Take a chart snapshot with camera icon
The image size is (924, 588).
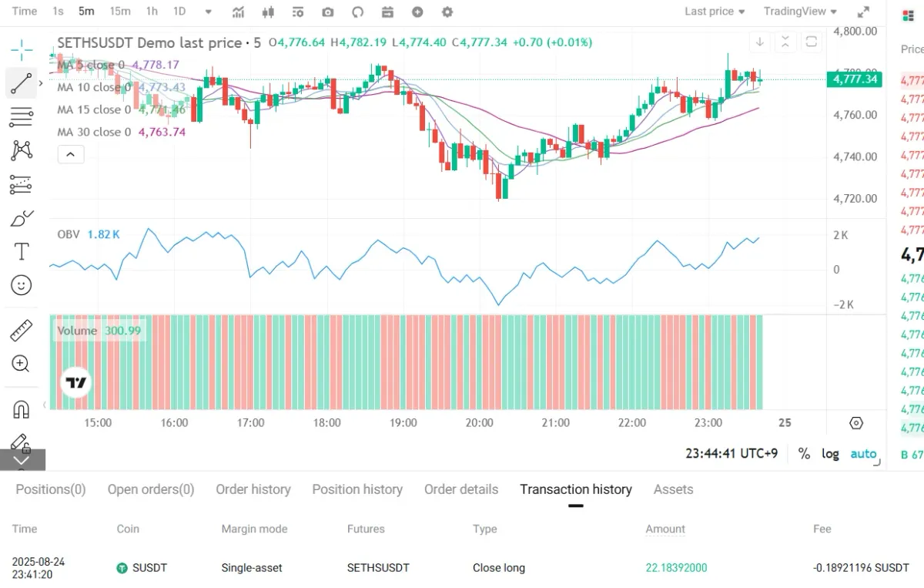coord(328,12)
